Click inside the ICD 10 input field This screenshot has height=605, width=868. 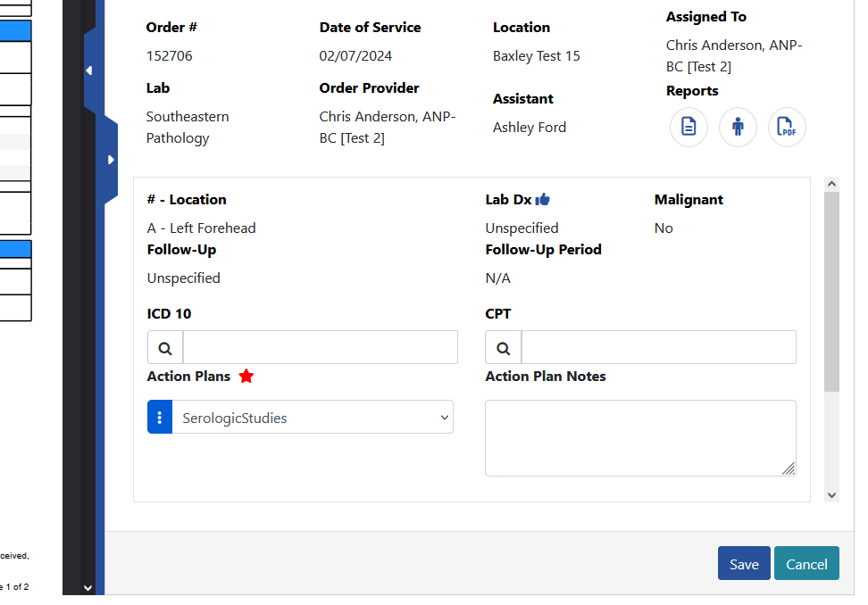(x=320, y=347)
